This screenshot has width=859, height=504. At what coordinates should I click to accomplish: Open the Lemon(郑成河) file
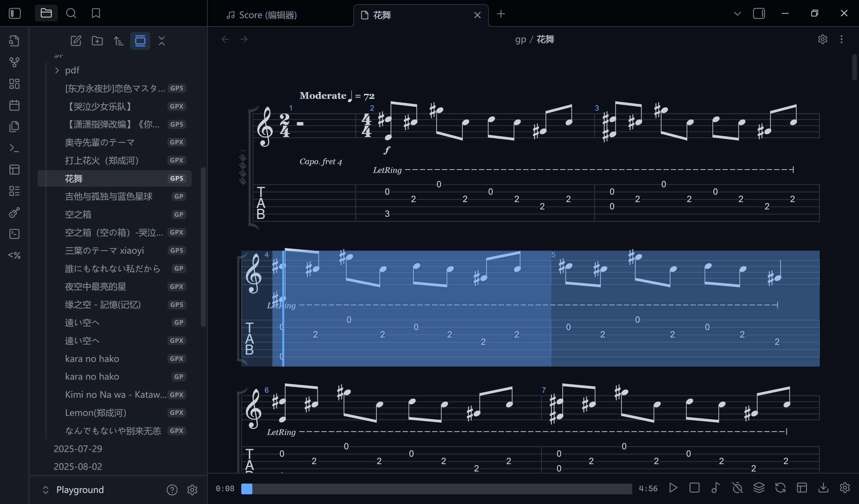tap(96, 413)
